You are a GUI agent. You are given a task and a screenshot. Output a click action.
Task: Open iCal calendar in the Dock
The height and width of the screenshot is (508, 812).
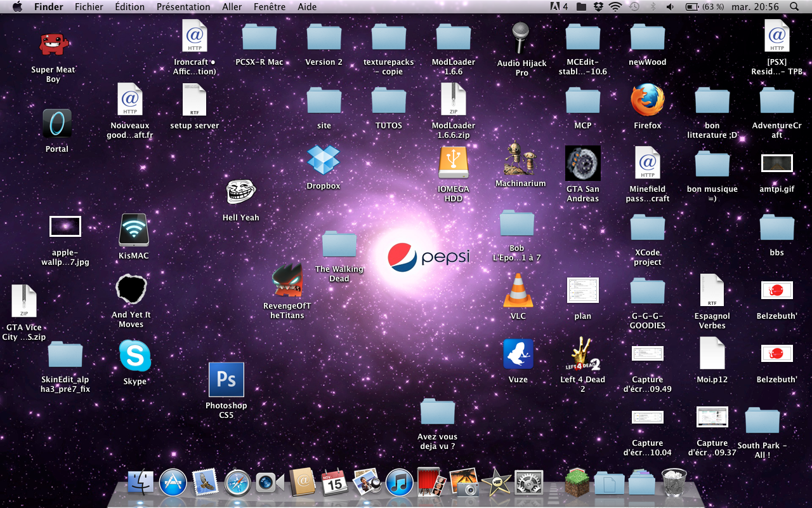pyautogui.click(x=334, y=483)
